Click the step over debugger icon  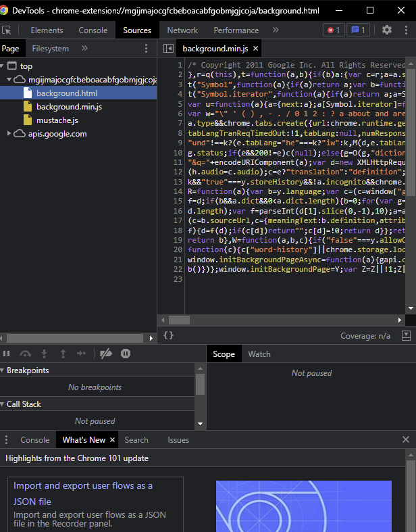pos(26,354)
